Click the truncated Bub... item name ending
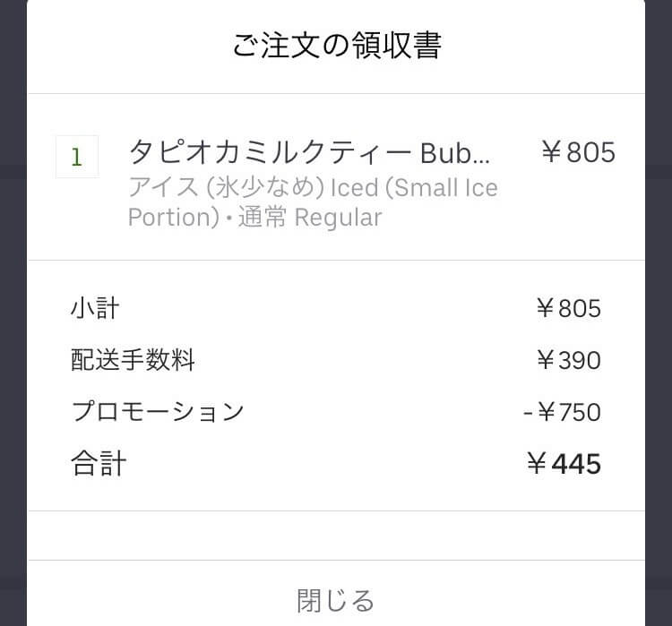 tap(454, 153)
